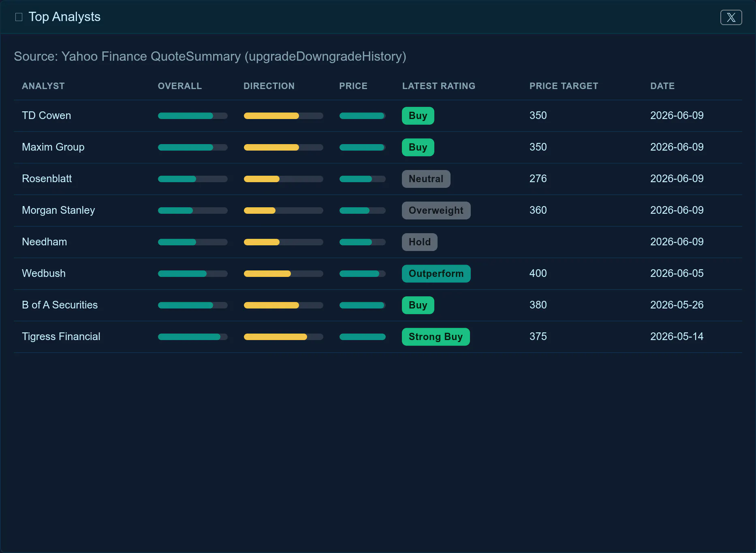Select Wedbush's price target 400
This screenshot has height=553, width=756.
pos(538,273)
